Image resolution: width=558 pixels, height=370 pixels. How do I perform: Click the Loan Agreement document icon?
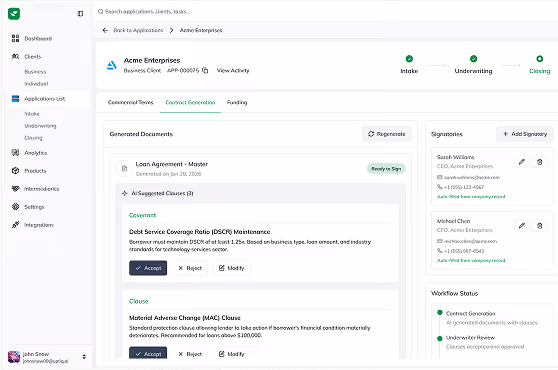(124, 169)
